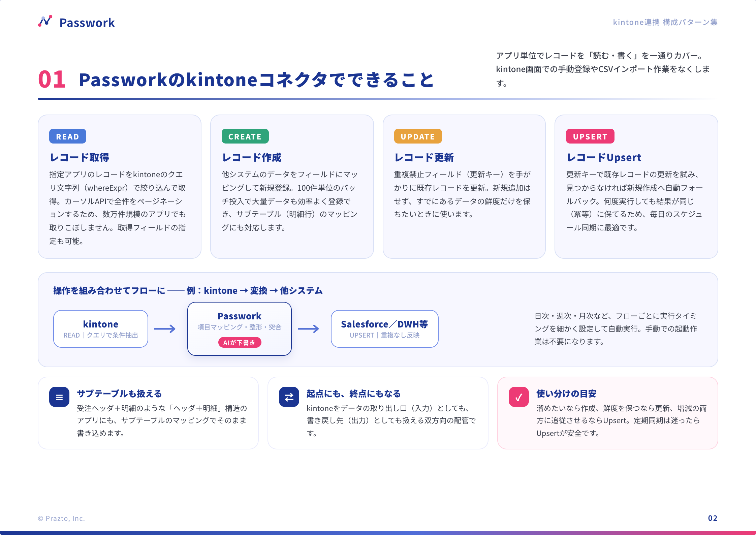Click the arrow between kintone and Passwork boxes

(165, 328)
